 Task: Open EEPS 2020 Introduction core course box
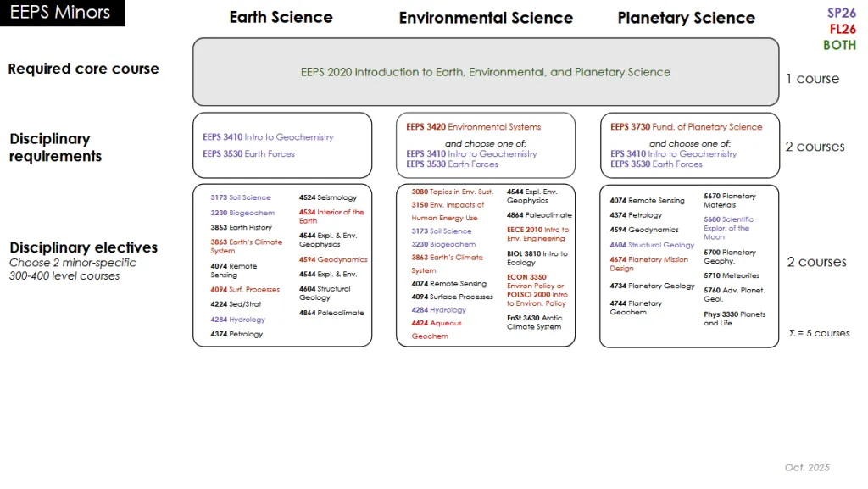click(x=485, y=72)
